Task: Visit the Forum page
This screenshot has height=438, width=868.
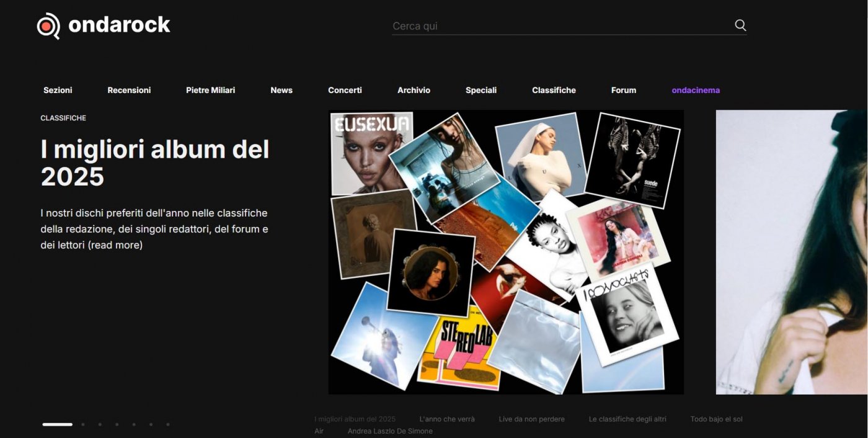Action: tap(624, 90)
